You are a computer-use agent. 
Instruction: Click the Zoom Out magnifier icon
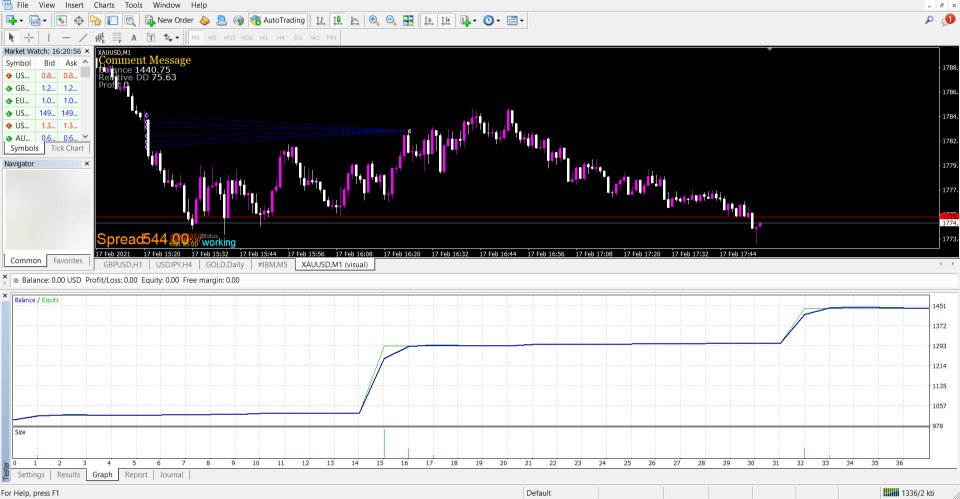(391, 20)
